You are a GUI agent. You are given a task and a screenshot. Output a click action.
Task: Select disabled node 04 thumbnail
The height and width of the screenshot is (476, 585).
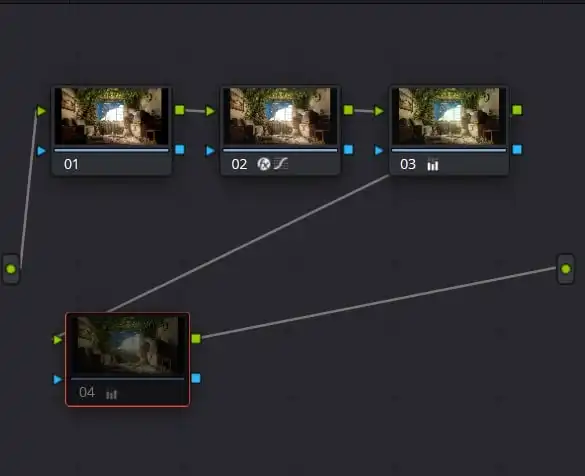pos(127,345)
